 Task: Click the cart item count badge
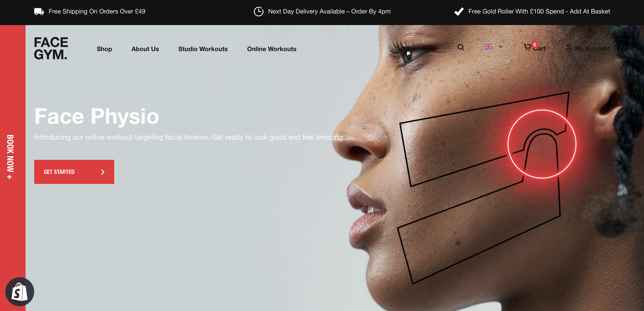(x=535, y=45)
